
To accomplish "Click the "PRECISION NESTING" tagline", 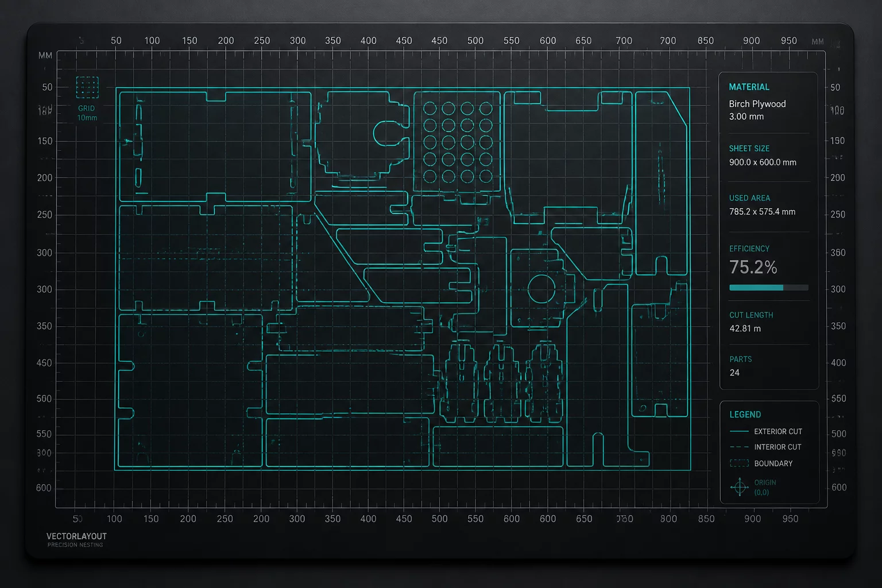I will [75, 545].
